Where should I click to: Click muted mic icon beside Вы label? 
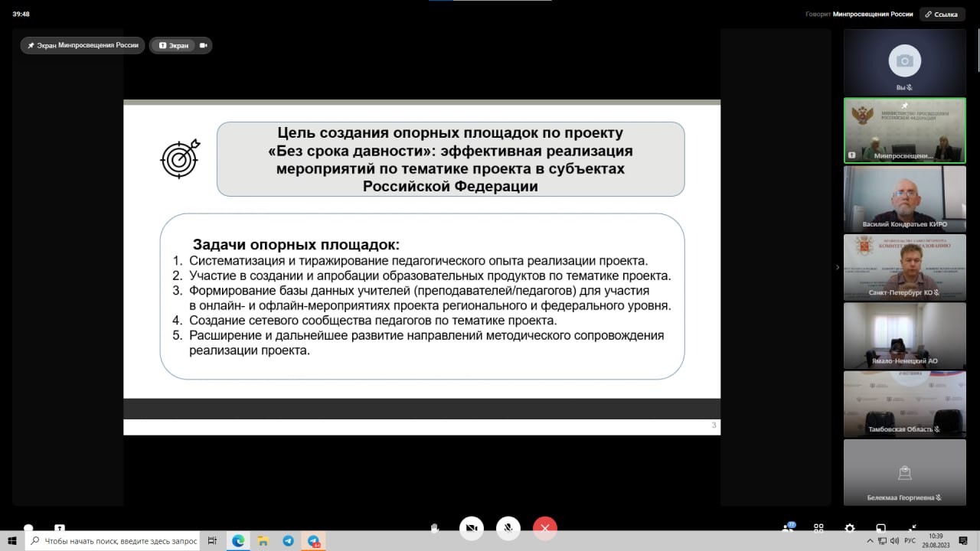point(910,87)
